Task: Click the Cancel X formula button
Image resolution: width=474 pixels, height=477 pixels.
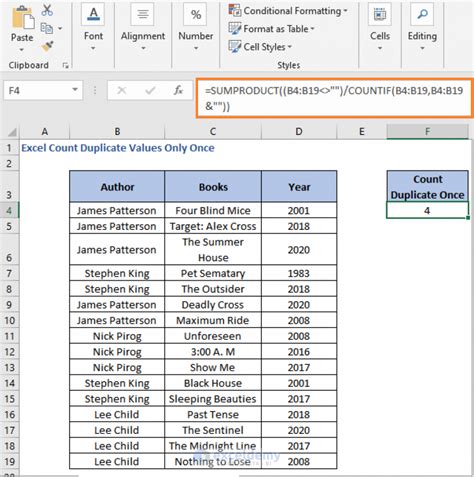Action: [122, 90]
